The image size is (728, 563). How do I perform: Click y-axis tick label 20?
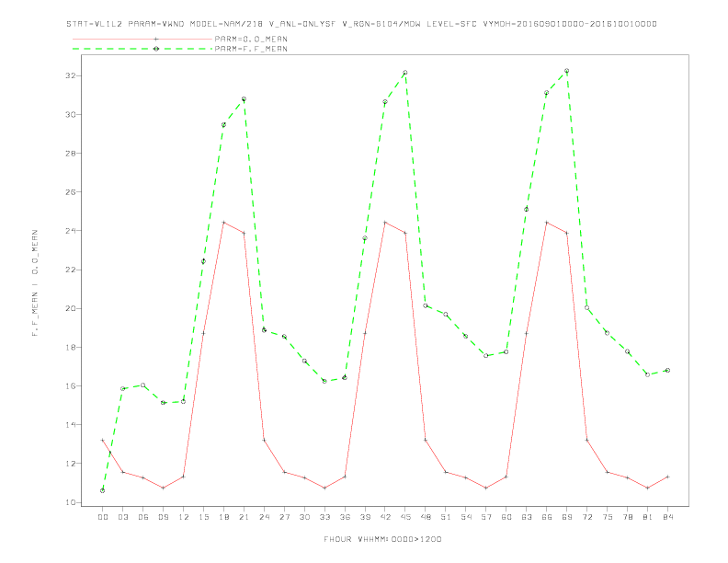click(72, 308)
